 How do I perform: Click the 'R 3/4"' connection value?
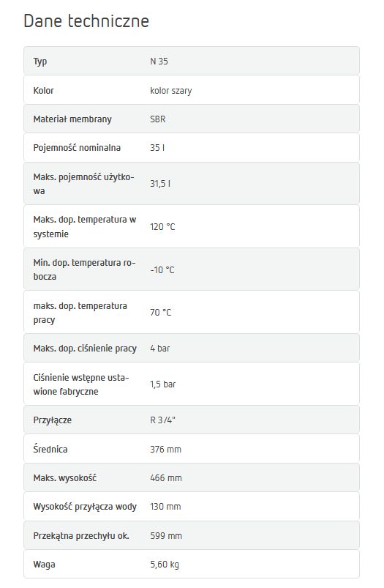(x=162, y=420)
